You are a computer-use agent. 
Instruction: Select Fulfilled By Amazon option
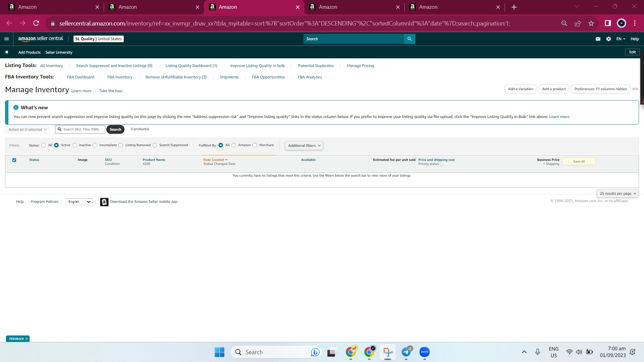(x=233, y=145)
